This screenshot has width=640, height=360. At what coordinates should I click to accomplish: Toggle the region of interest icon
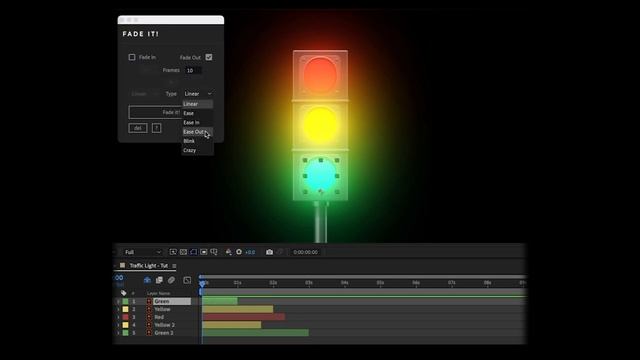pos(173,252)
